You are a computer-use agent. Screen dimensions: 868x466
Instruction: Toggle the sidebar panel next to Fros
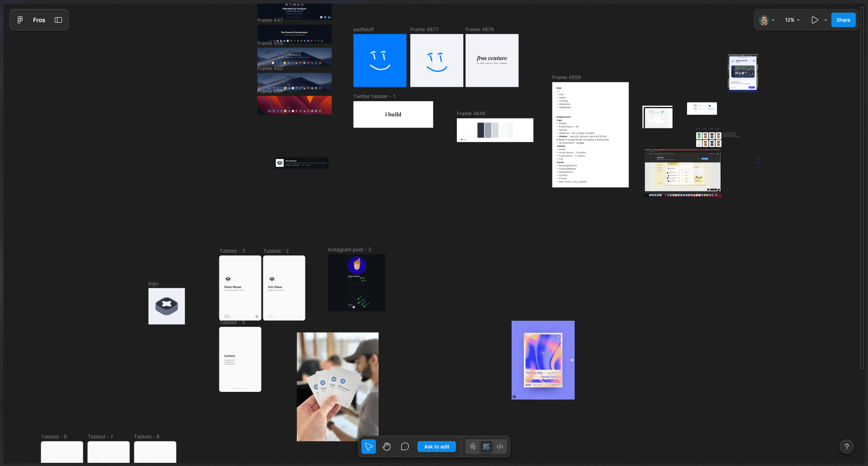click(58, 20)
